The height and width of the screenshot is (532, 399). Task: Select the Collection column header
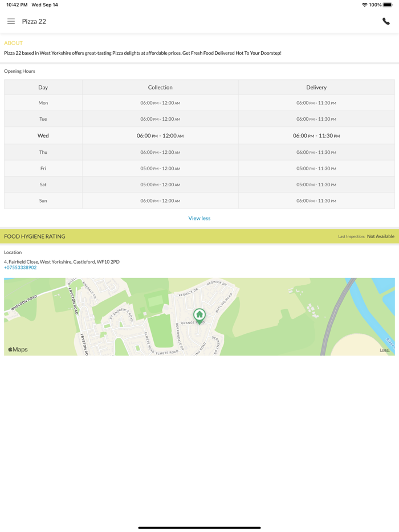click(160, 87)
